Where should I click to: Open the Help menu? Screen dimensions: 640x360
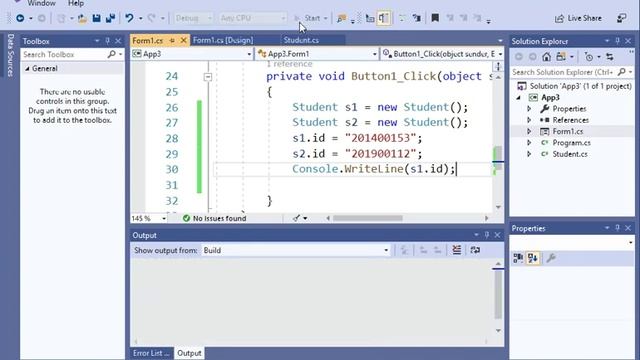point(76,3)
